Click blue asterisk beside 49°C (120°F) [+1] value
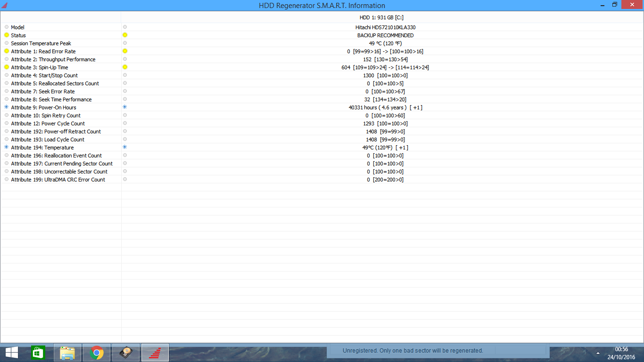Viewport: 644px width, 362px height. pyautogui.click(x=125, y=148)
